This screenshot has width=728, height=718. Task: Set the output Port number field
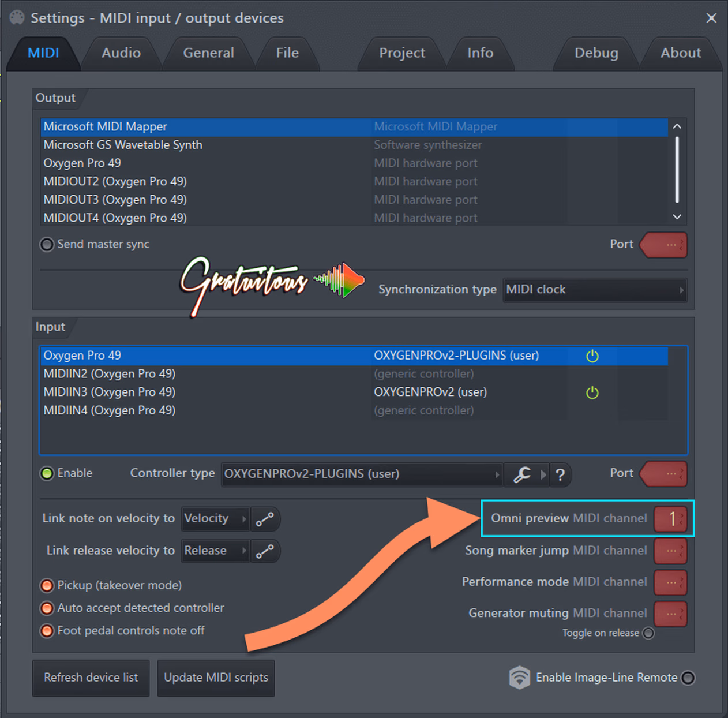click(x=664, y=245)
